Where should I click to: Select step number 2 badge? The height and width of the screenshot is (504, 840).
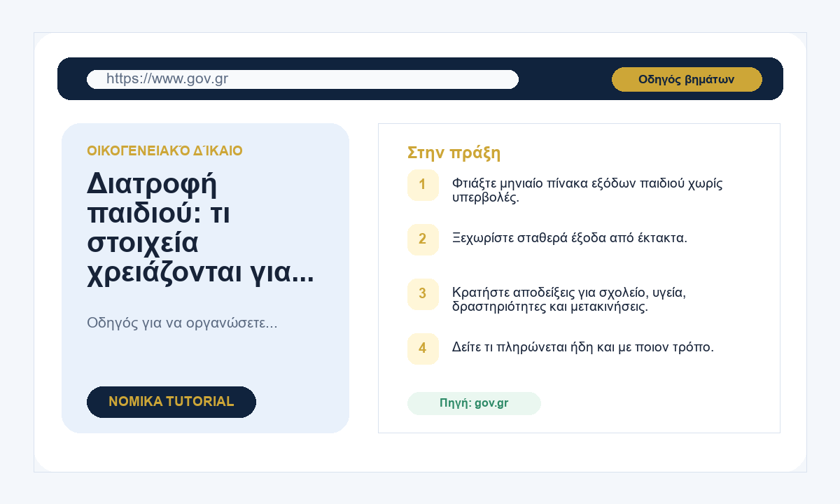pyautogui.click(x=423, y=239)
